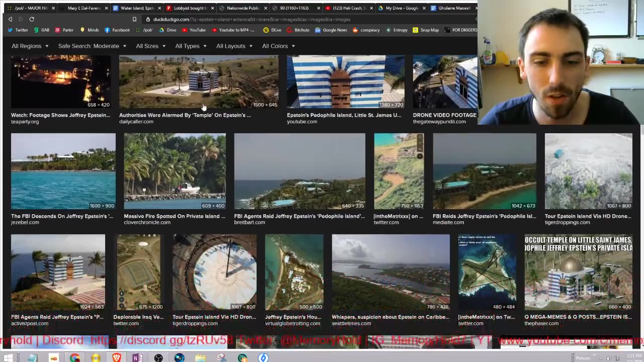This screenshot has height=362, width=644.
Task: Open the Snap Map bookmark
Action: (x=426, y=30)
